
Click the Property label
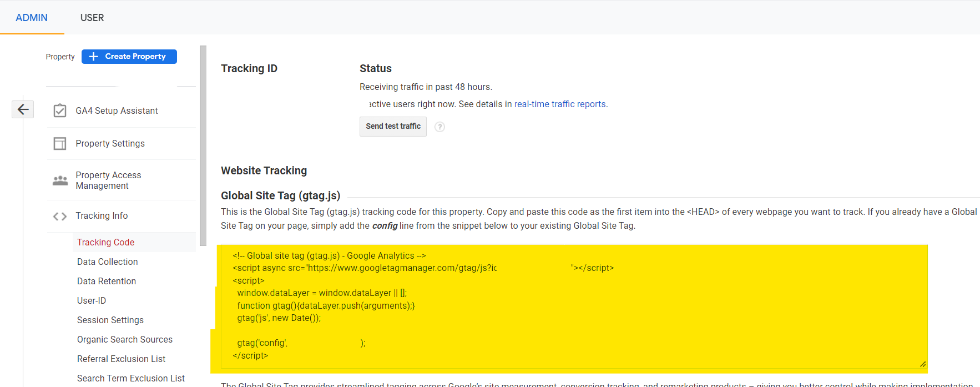click(60, 57)
